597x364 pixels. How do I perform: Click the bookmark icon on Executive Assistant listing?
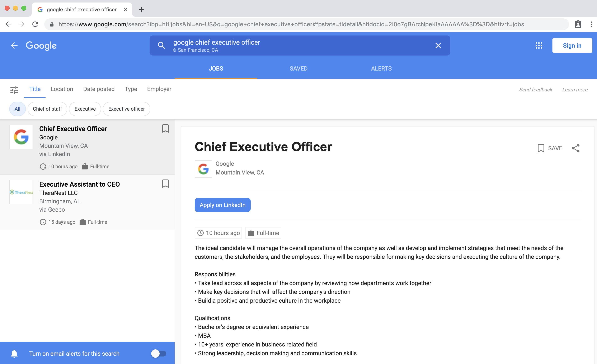[165, 184]
